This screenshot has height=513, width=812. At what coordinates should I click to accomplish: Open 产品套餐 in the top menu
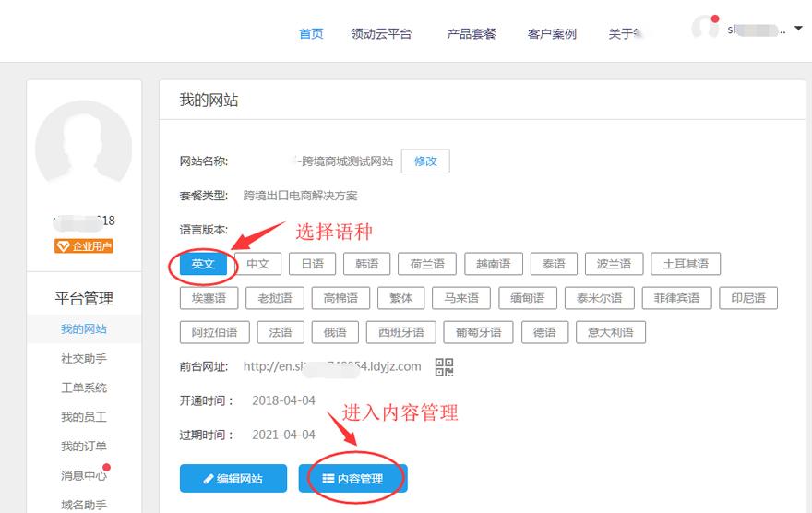tap(472, 34)
